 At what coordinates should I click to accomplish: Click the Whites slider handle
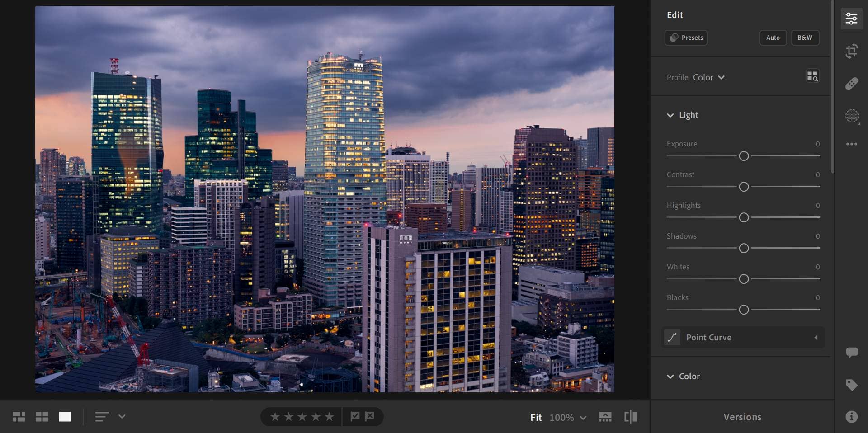coord(744,279)
